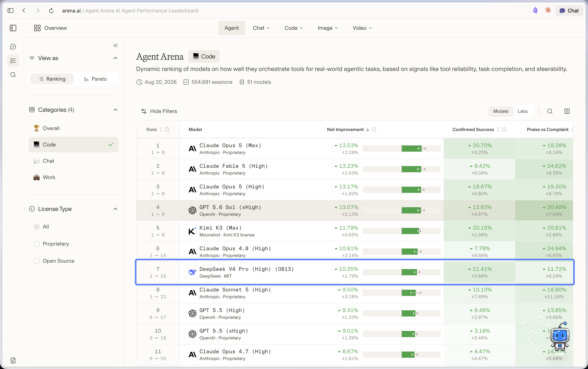Choose the Work category
This screenshot has height=369, width=588.
point(73,178)
